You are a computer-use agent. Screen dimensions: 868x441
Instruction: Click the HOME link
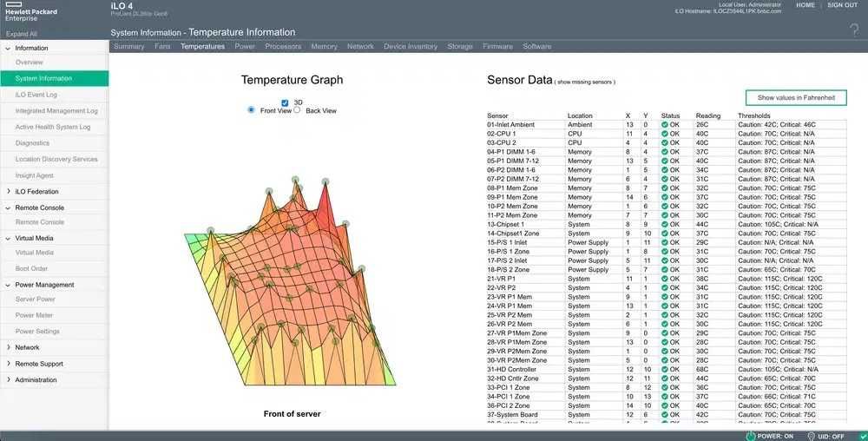coord(805,5)
